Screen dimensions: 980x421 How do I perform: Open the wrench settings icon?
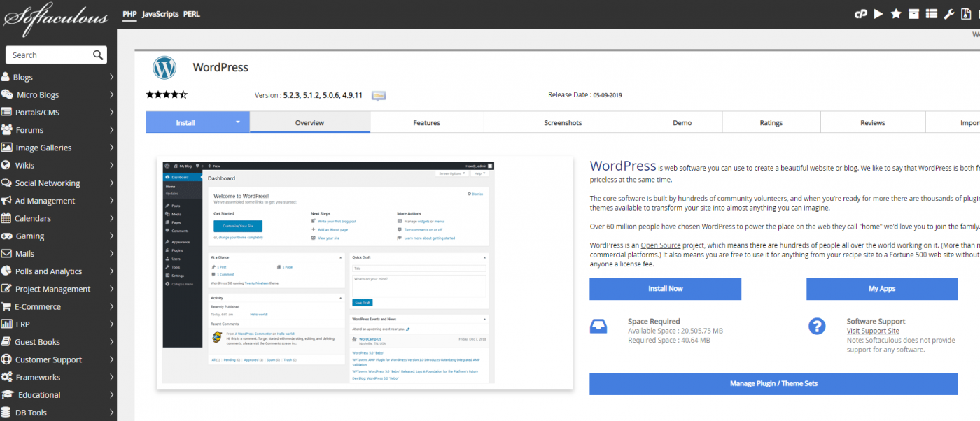pos(950,14)
